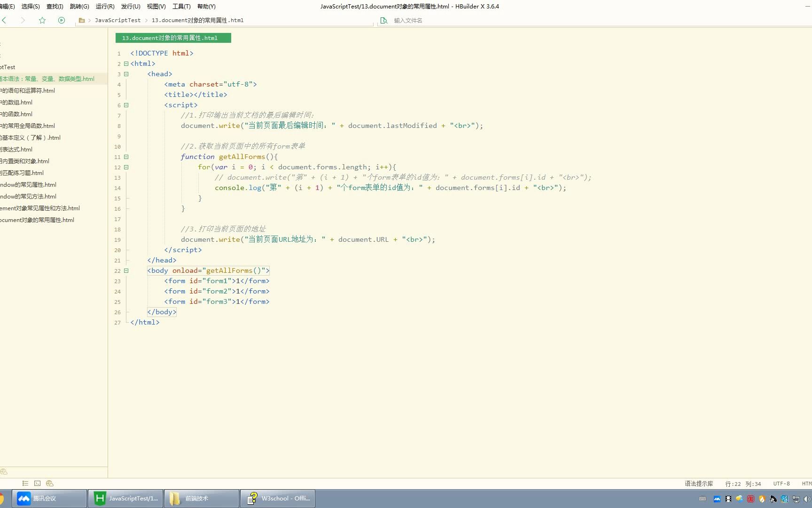Open ndow的常见方法.html in the file tree

pyautogui.click(x=28, y=197)
